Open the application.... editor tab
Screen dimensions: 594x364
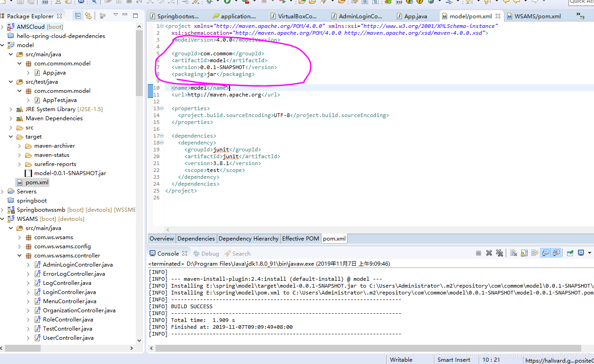click(235, 16)
